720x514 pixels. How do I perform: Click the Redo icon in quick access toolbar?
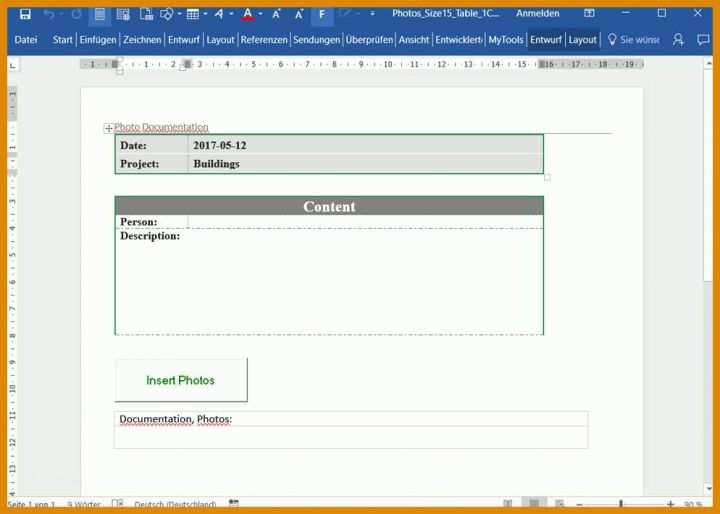[76, 14]
